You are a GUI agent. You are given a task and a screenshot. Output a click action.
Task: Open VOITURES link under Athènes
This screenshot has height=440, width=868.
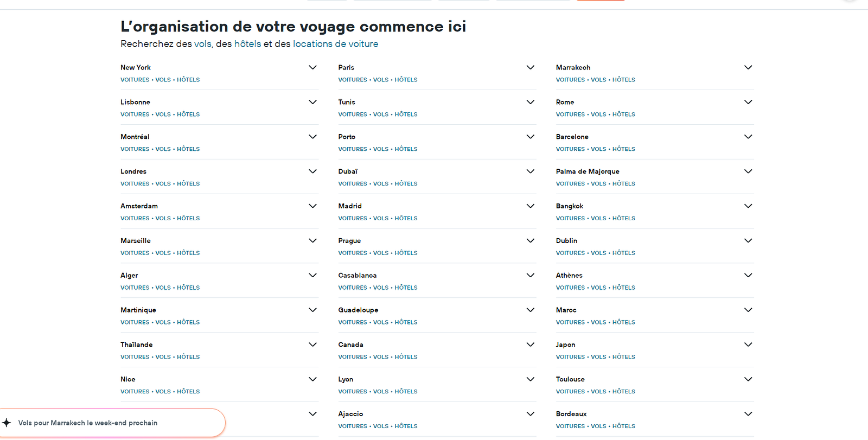tap(571, 288)
